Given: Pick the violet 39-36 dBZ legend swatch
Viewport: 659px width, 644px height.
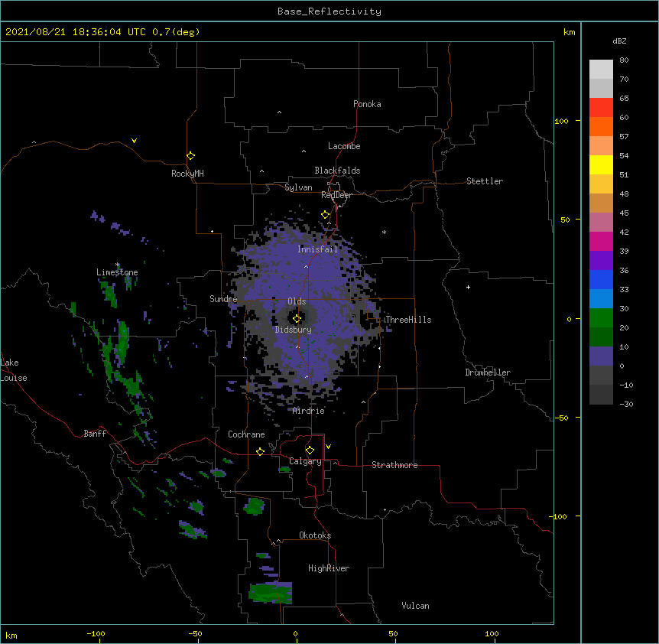Looking at the screenshot, I should point(601,261).
